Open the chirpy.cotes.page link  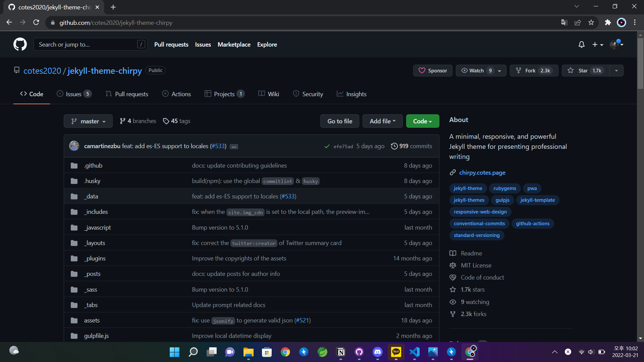point(482,173)
